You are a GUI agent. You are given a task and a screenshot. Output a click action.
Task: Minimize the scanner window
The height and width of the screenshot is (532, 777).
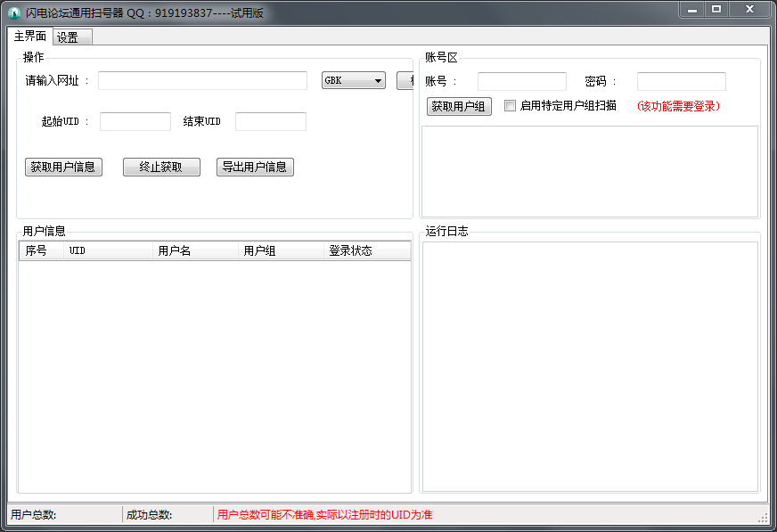(x=692, y=10)
